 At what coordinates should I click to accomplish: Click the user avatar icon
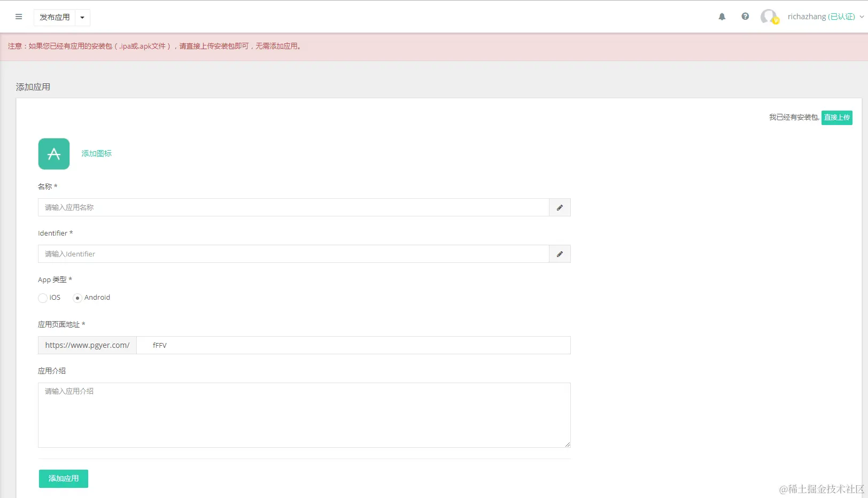(769, 17)
